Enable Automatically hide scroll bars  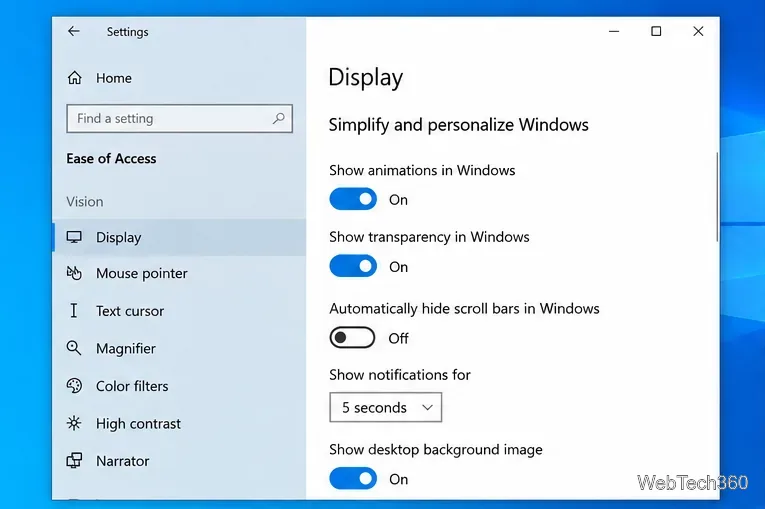coord(352,338)
